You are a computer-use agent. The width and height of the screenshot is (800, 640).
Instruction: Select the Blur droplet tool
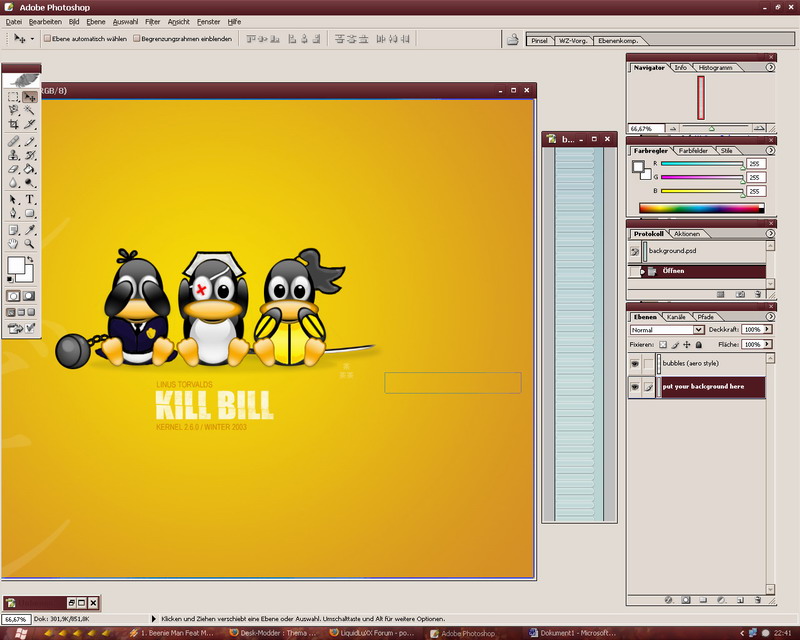[x=14, y=183]
